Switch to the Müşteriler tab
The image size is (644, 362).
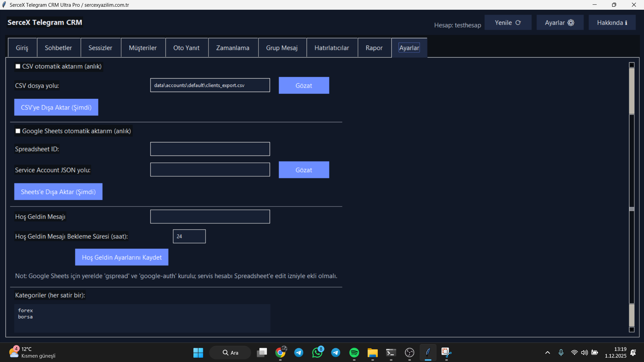click(x=143, y=48)
